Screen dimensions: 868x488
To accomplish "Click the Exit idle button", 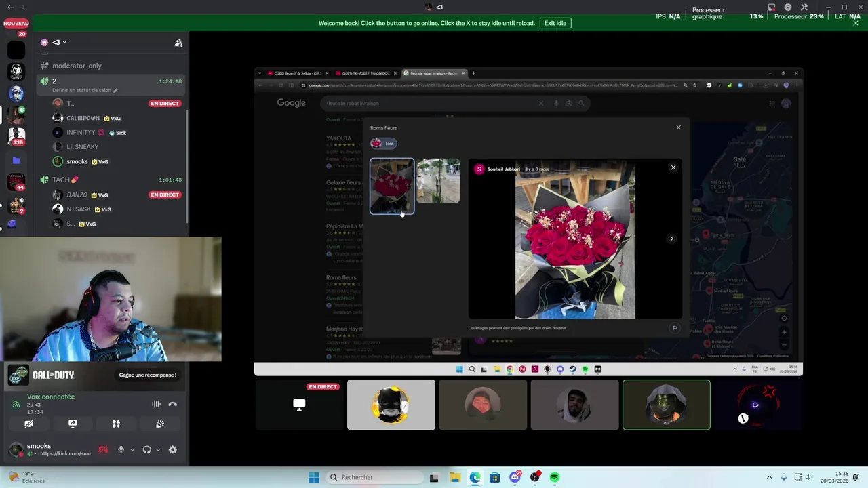I will 555,23.
